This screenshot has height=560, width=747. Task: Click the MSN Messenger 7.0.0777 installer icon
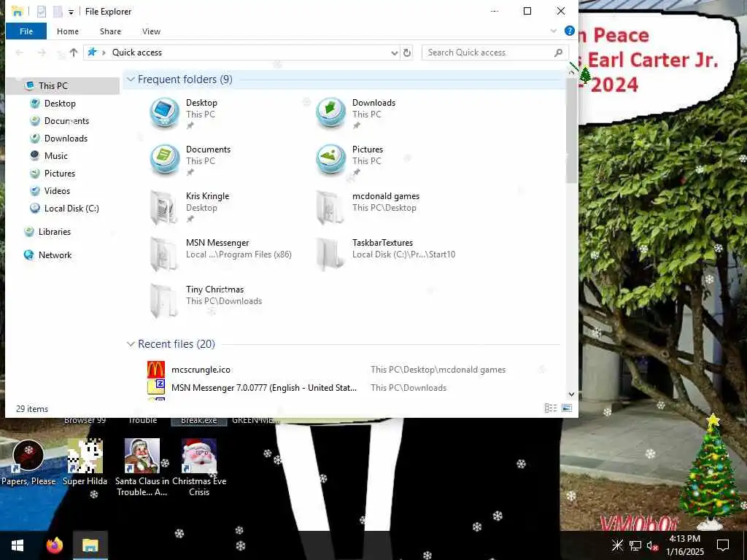[x=156, y=386]
